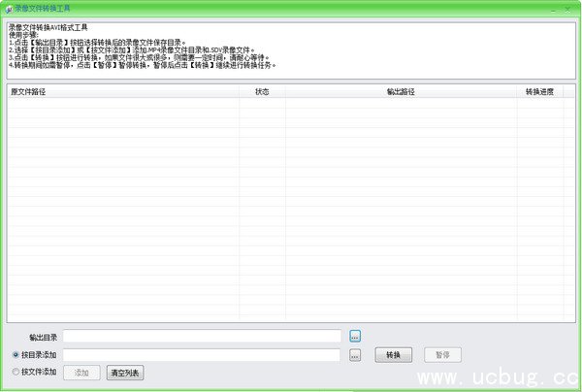582x392 pixels.
Task: Click the 状态 column header
Action: (x=262, y=91)
